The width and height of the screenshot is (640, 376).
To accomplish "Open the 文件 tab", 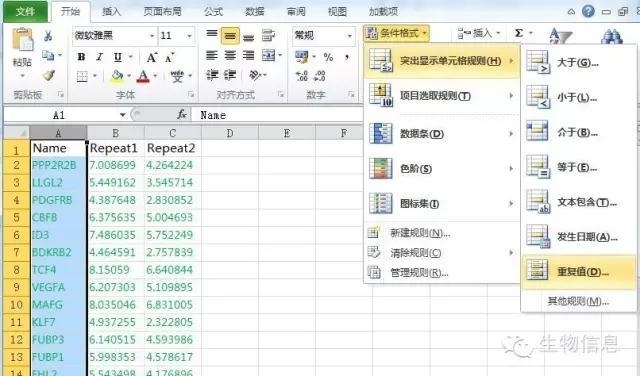I will (25, 11).
